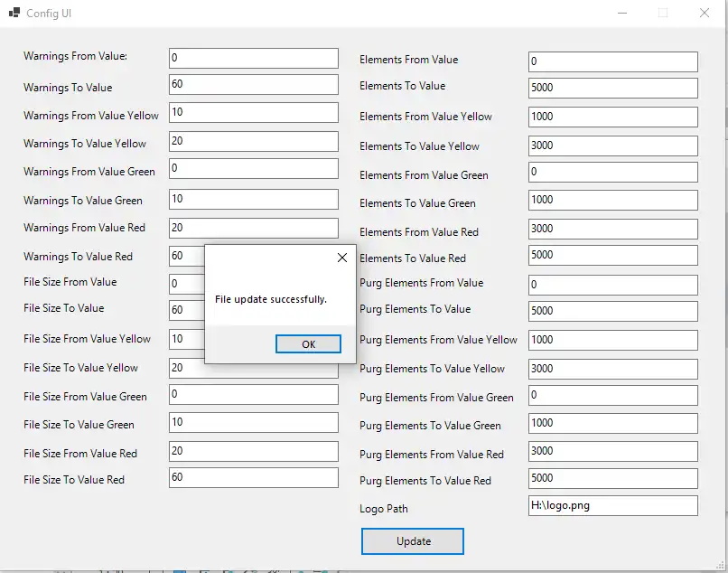The width and height of the screenshot is (728, 573).
Task: Select the Elements From Value Green field
Action: pos(613,172)
